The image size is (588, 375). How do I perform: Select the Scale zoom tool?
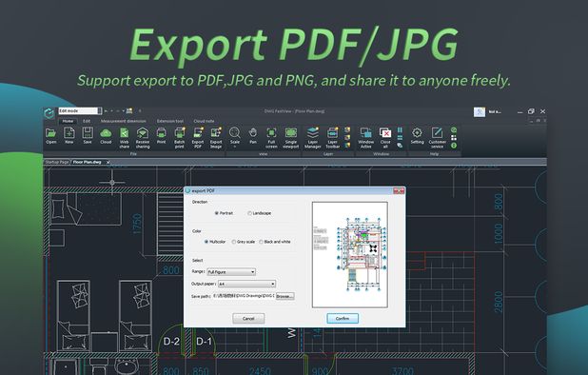coord(235,132)
